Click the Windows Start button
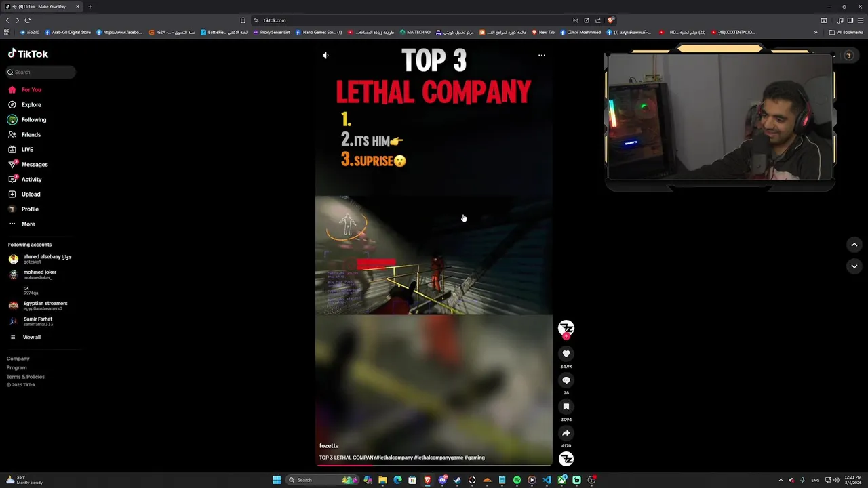This screenshot has height=488, width=868. click(x=277, y=480)
